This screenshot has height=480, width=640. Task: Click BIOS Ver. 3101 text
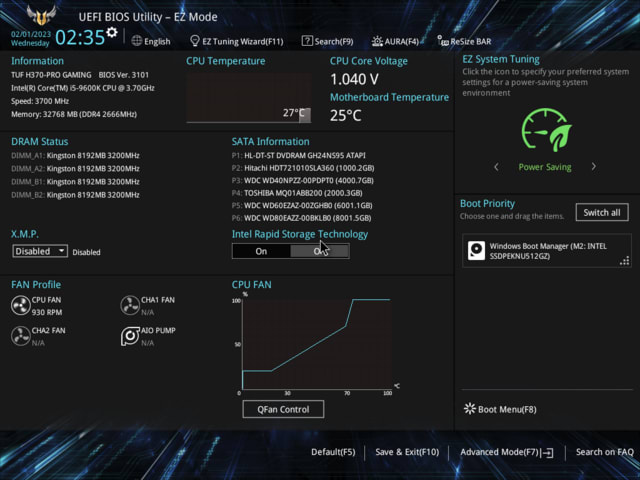point(124,75)
